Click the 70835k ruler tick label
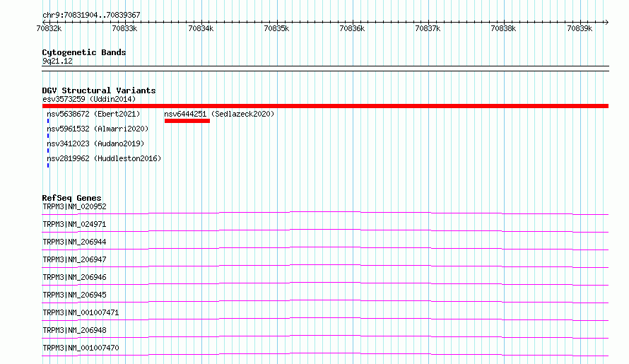Image resolution: width=629 pixels, height=364 pixels. tap(276, 28)
